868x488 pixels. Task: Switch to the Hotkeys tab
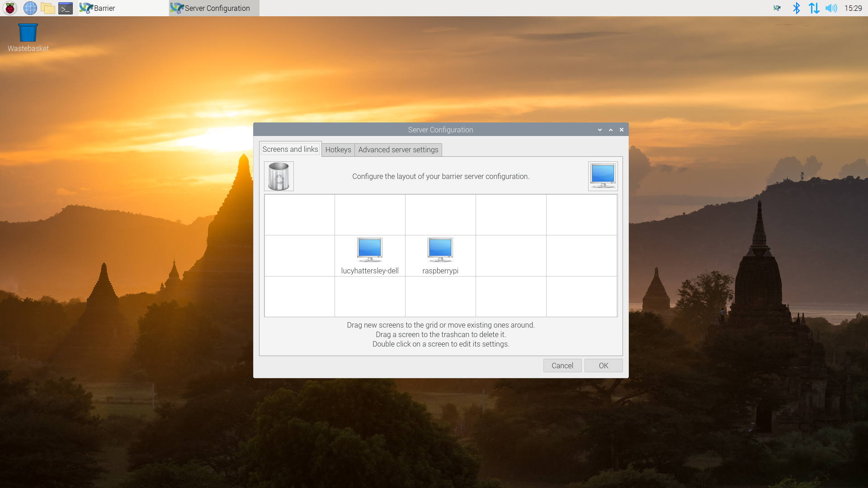[x=338, y=150]
